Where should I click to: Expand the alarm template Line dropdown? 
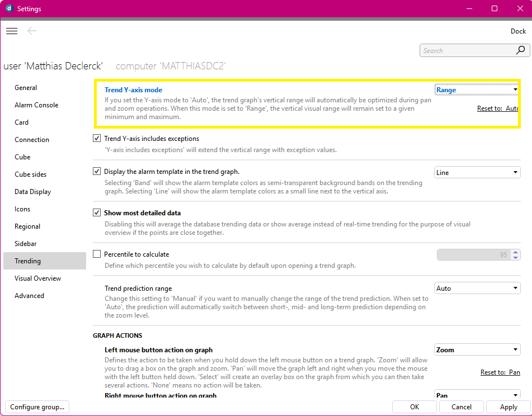[x=477, y=173]
